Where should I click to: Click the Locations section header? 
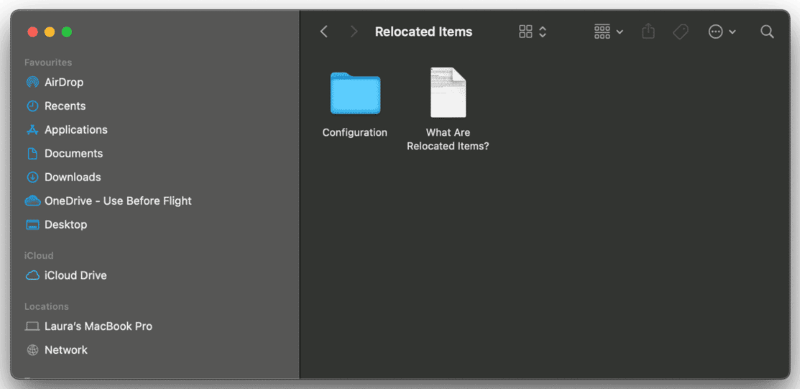pos(46,307)
